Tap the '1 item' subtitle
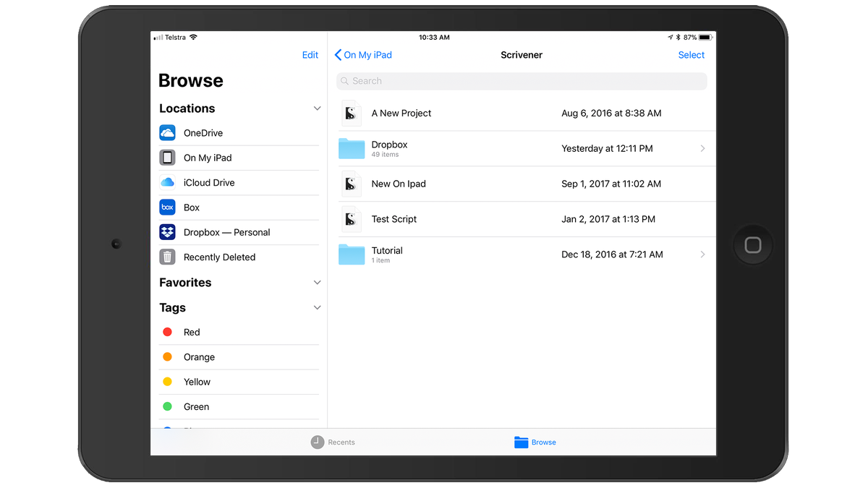Screen dimensions: 868x488 pos(380,261)
